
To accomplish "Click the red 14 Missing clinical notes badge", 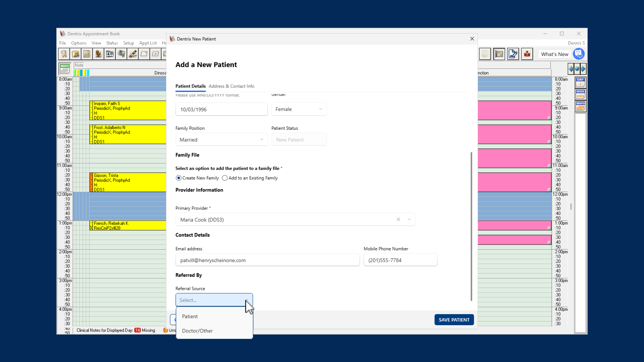I will tap(138, 330).
